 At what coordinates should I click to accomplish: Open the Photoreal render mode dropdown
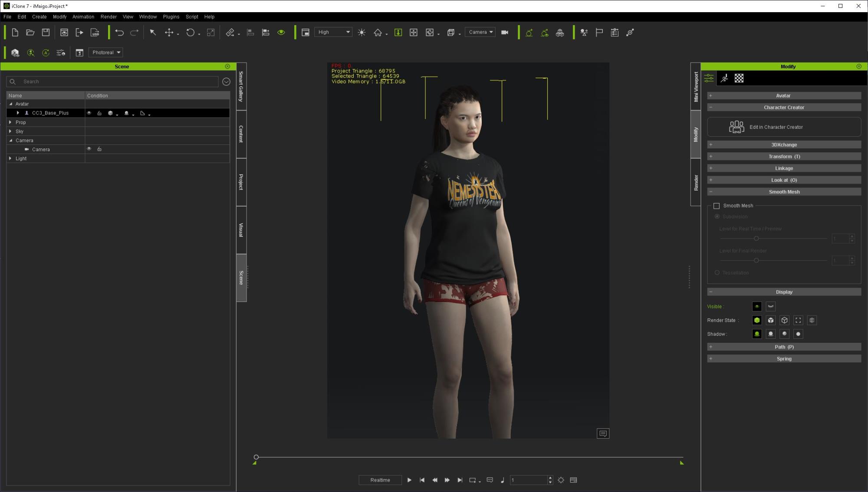click(x=106, y=52)
